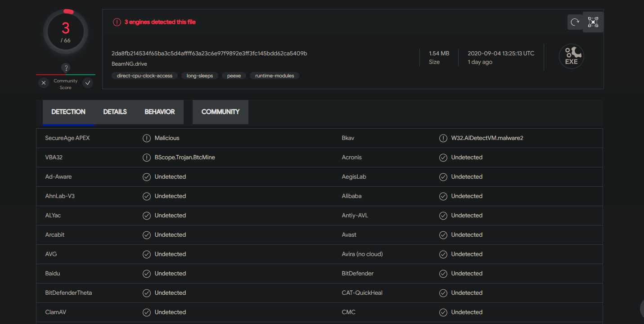Vote malicious with the X community button
The width and height of the screenshot is (644, 324).
point(43,83)
